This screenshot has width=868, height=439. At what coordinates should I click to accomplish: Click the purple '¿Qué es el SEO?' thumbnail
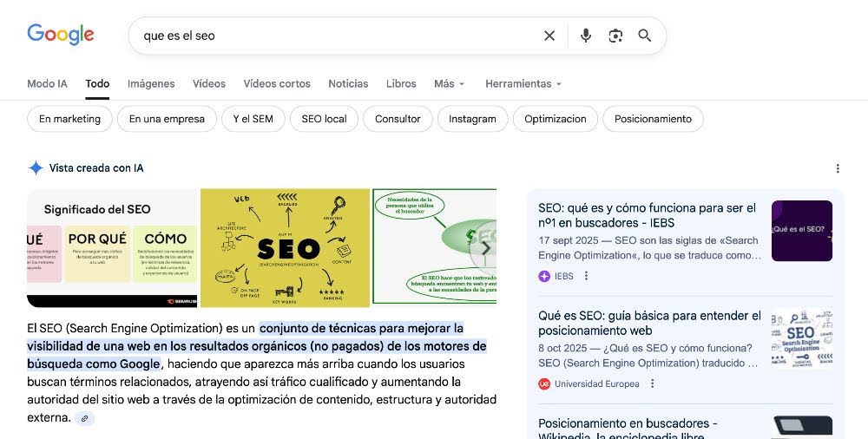(801, 231)
